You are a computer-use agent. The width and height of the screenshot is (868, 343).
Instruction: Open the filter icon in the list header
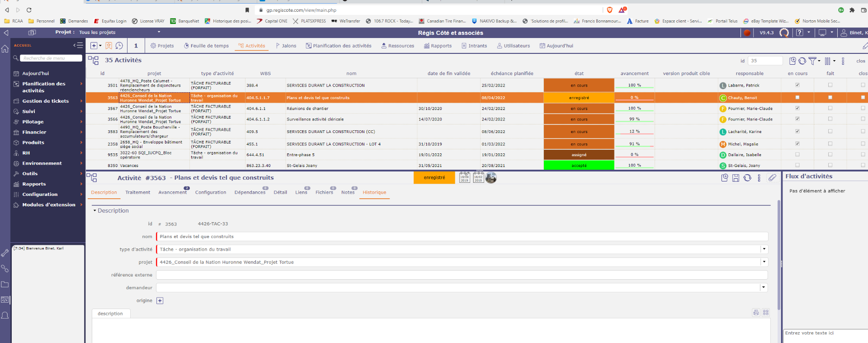(x=812, y=61)
